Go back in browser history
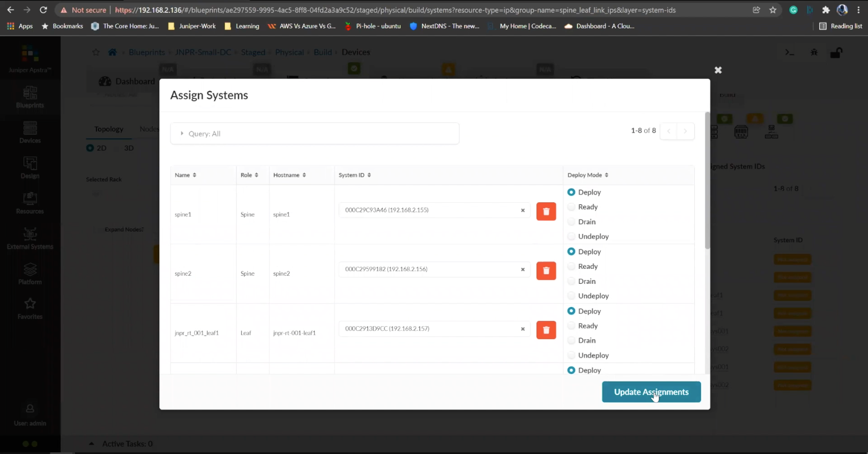This screenshot has width=868, height=454. coord(10,10)
